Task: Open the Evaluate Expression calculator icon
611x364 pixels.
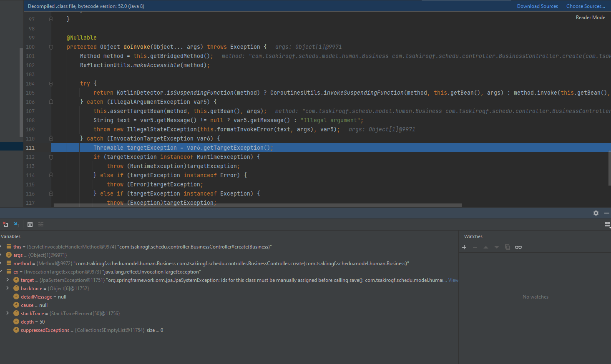Action: coord(30,224)
